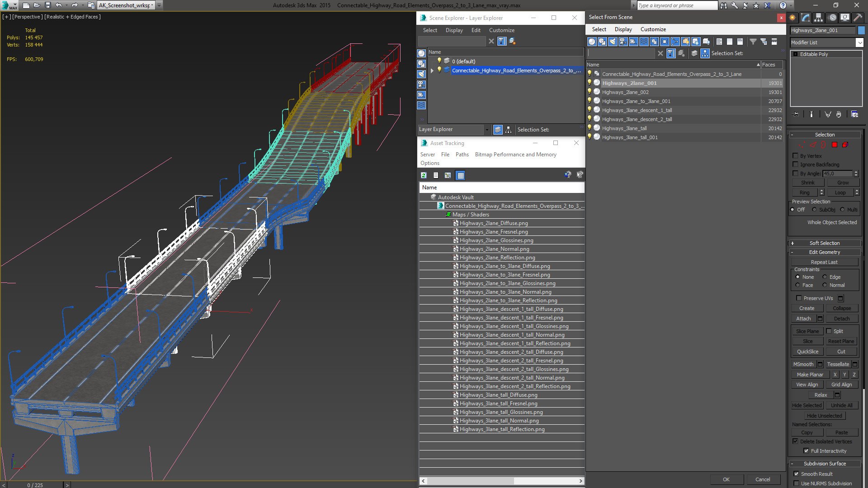Screen dimensions: 868x488
Task: Uncheck Delete Isolated Vertices
Action: 796,441
